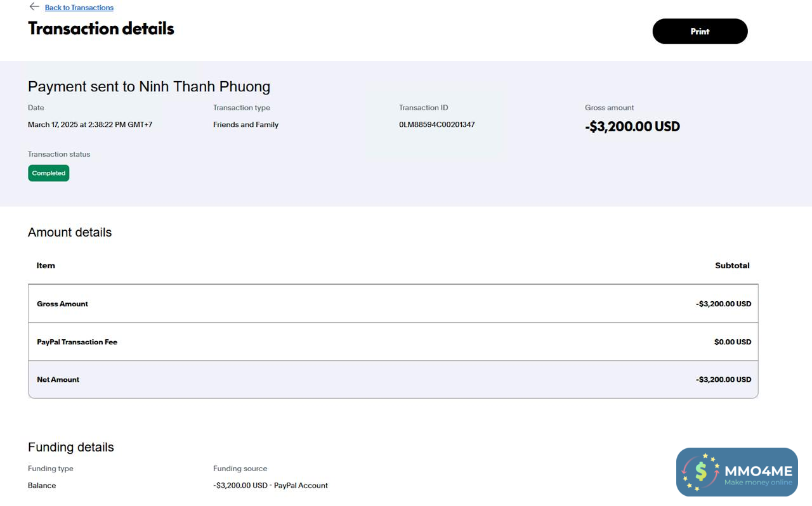Click the MMO4ME logo badge
Viewport: 812px width, 506px height.
737,472
